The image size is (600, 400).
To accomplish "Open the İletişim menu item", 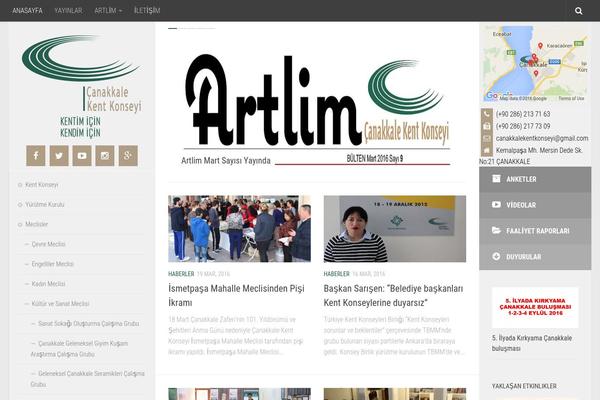I will pos(146,10).
